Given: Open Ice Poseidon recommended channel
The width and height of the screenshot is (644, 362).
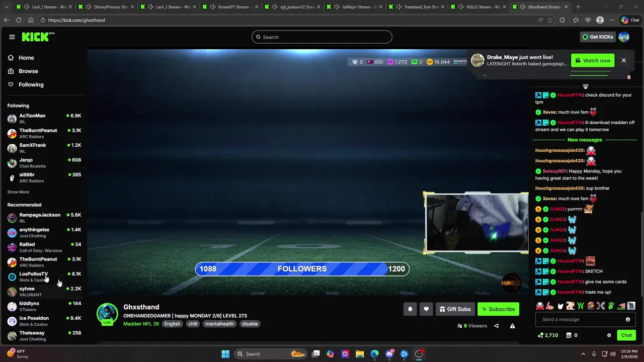Looking at the screenshot, I should 44,321.
